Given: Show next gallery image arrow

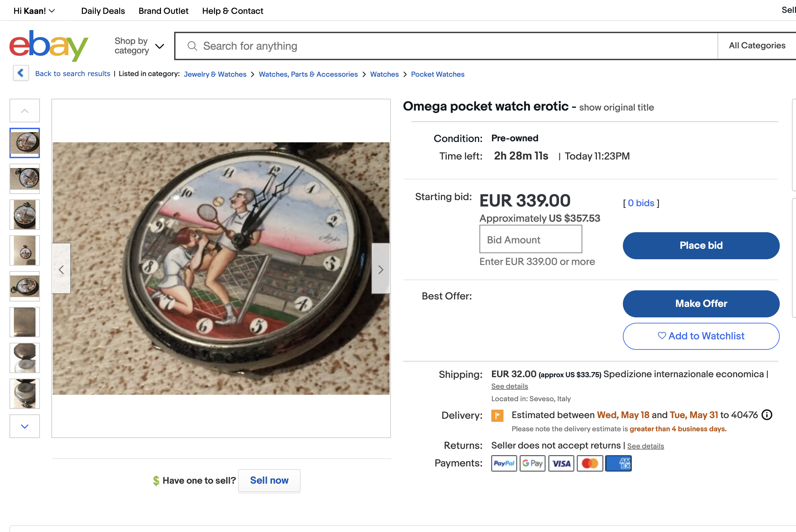Looking at the screenshot, I should click(x=381, y=269).
